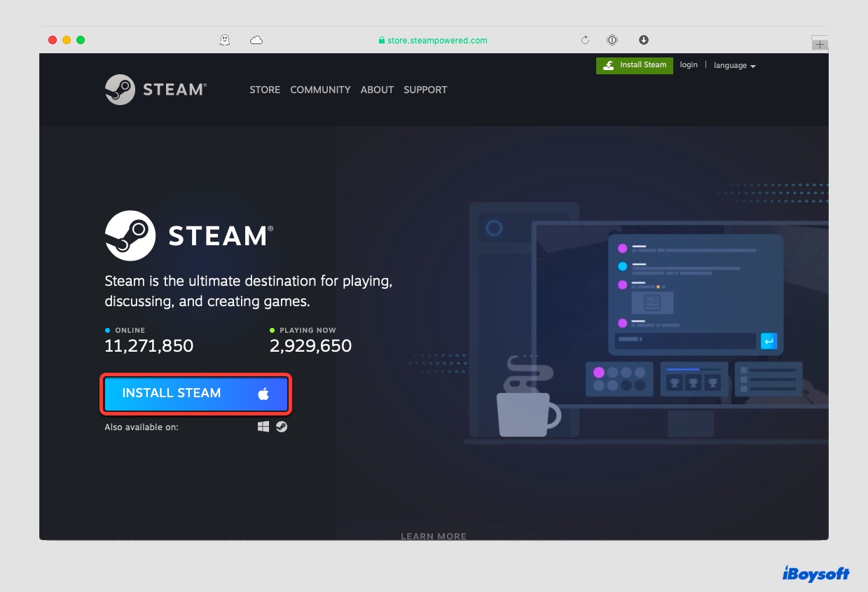This screenshot has width=868, height=592.
Task: Open the login link
Action: (689, 64)
